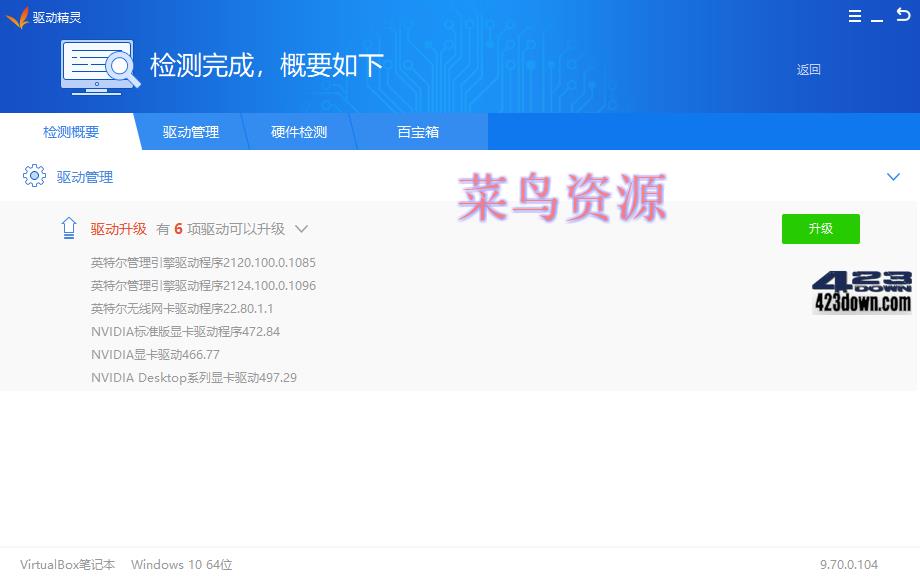Switch to the 驱动管理 tab
Screen dimensions: 920x580
tap(190, 132)
